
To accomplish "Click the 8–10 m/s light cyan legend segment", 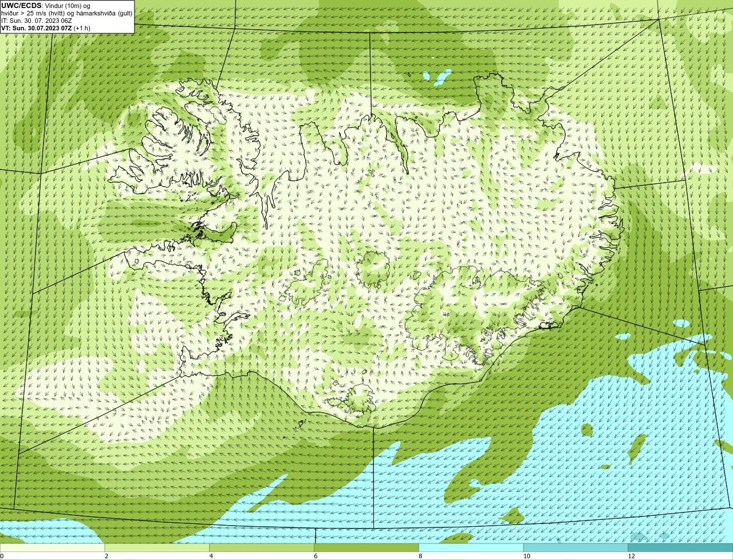I will point(471,547).
